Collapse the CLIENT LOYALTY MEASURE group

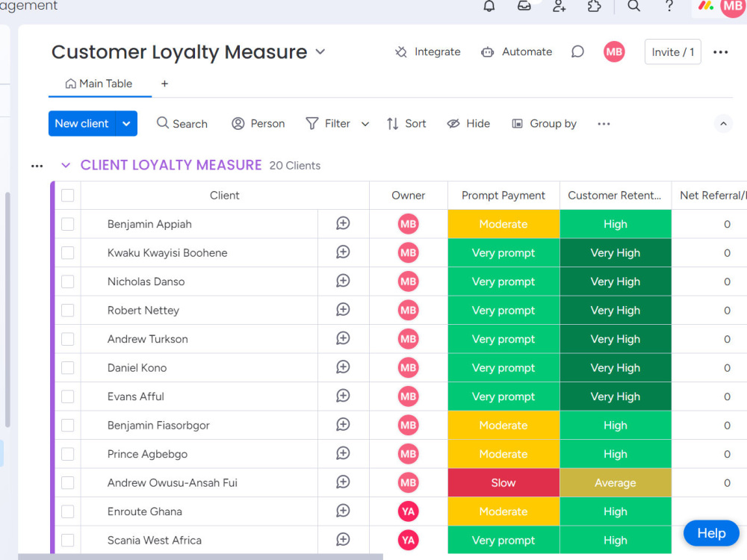click(x=66, y=165)
